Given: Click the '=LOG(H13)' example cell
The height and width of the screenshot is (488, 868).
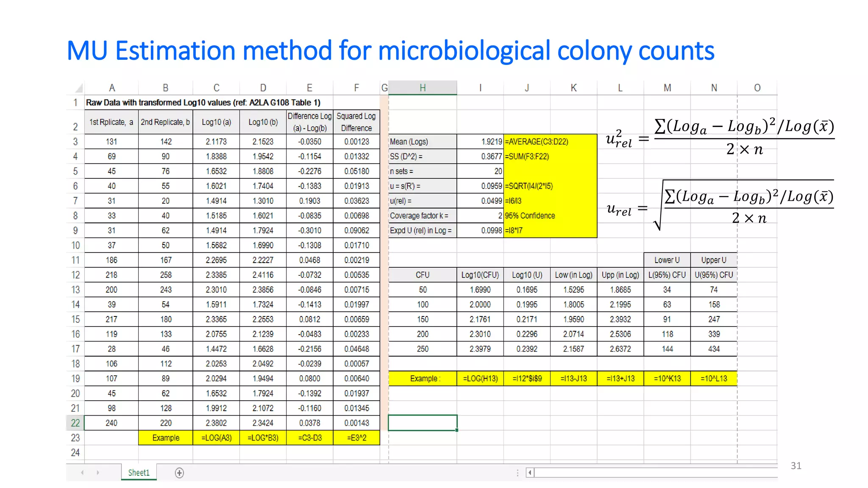Looking at the screenshot, I should [480, 378].
